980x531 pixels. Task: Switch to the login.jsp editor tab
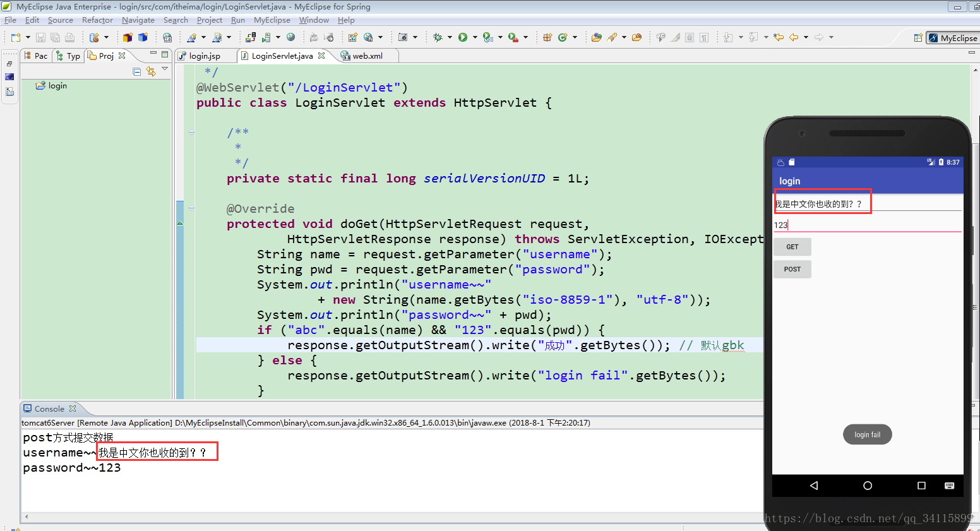pos(205,56)
